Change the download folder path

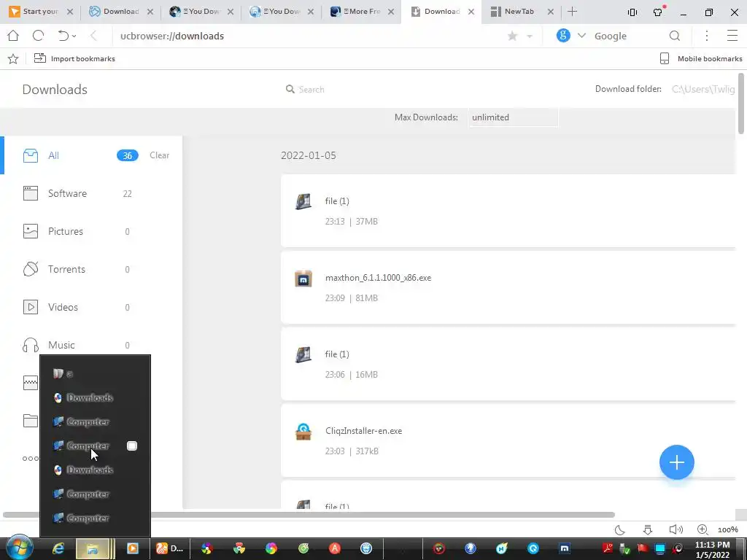click(x=704, y=89)
